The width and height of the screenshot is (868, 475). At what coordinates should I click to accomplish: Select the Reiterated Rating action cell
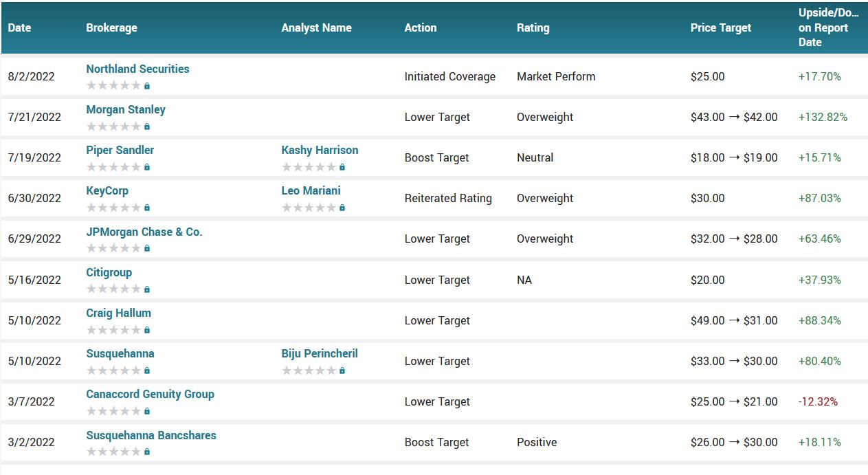pos(448,198)
